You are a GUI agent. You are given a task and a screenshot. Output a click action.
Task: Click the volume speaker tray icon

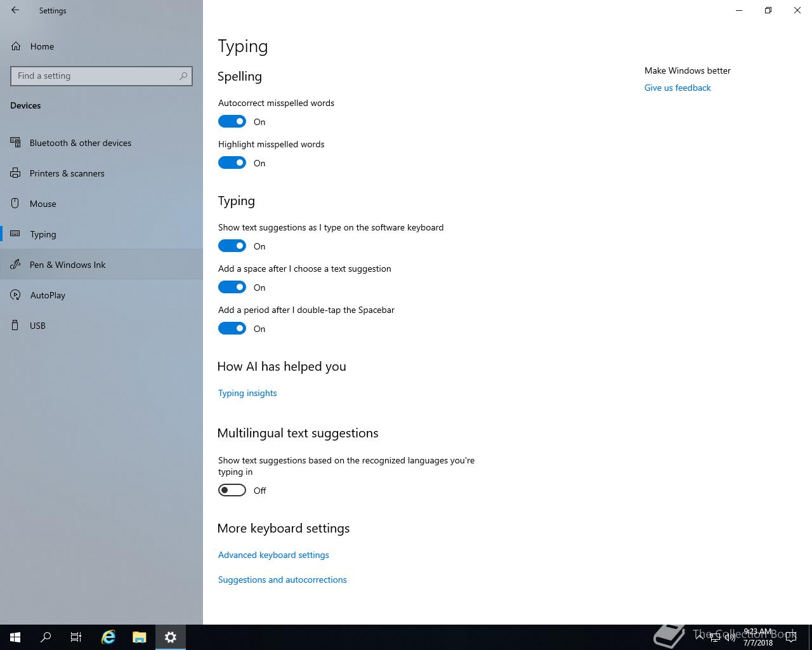coord(730,637)
